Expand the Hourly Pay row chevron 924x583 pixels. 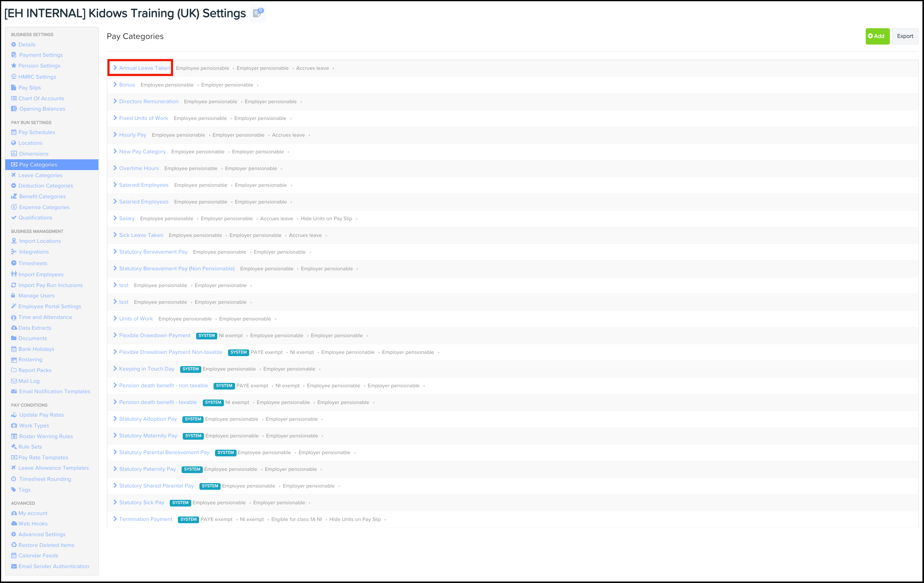pos(115,135)
